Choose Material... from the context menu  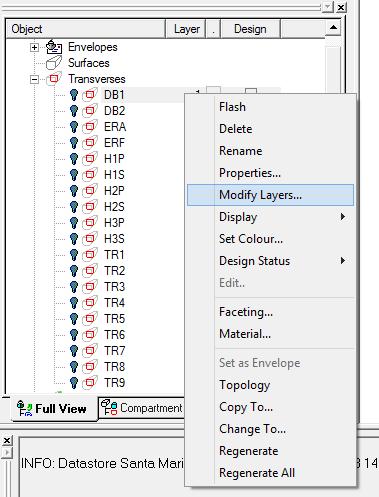tap(270, 334)
